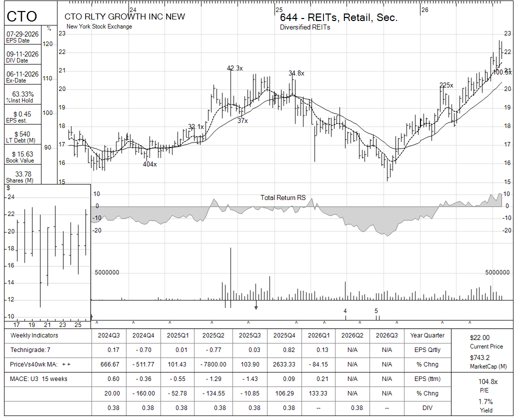Click the event marker labeled 5
516x420 pixels.
pos(376,311)
